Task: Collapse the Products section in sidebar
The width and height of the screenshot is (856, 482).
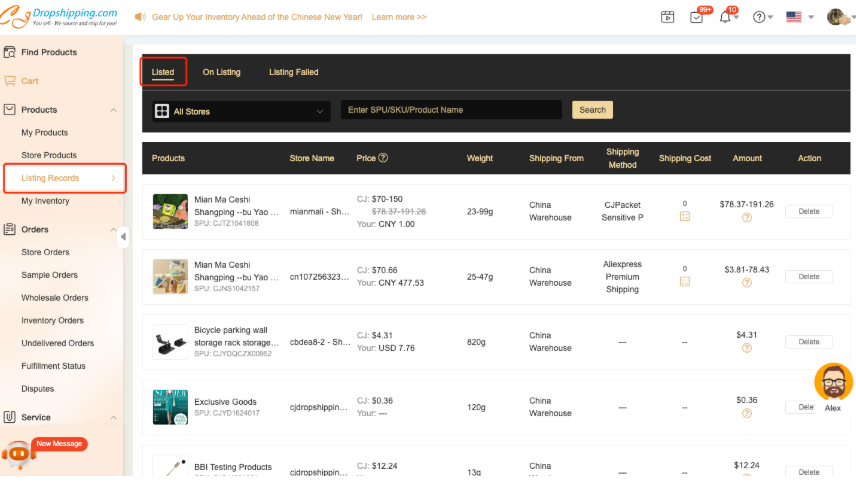Action: [113, 110]
